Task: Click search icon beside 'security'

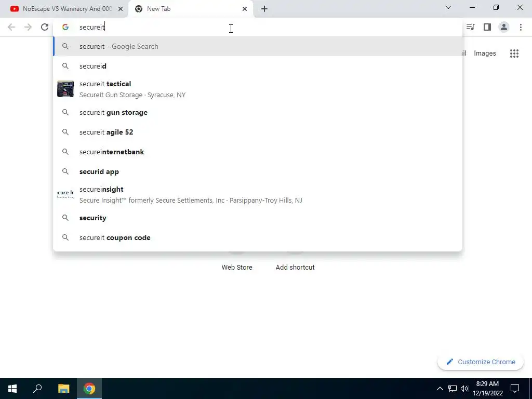Action: pyautogui.click(x=65, y=218)
